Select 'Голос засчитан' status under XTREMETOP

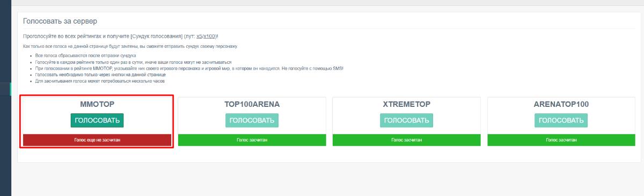(x=406, y=140)
